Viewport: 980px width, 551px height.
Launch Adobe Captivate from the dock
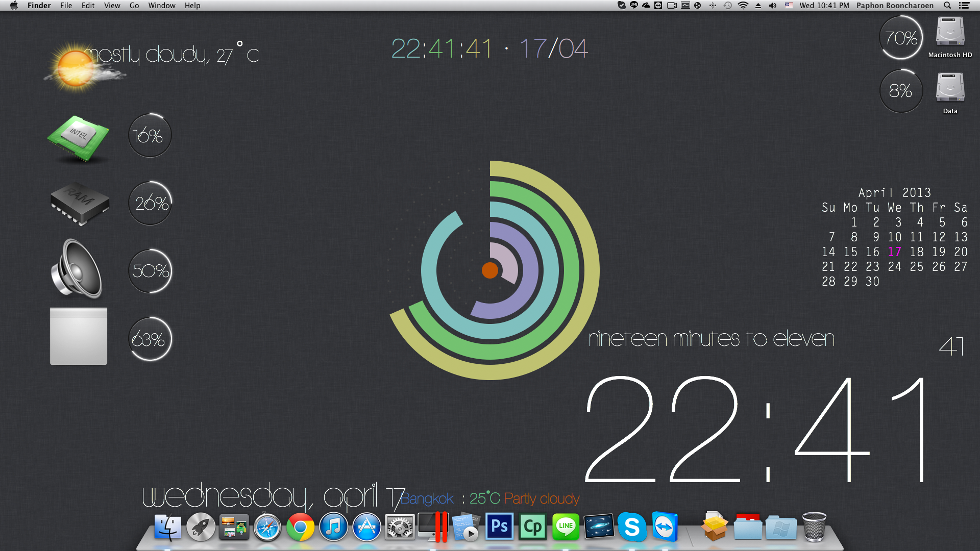[x=532, y=527]
